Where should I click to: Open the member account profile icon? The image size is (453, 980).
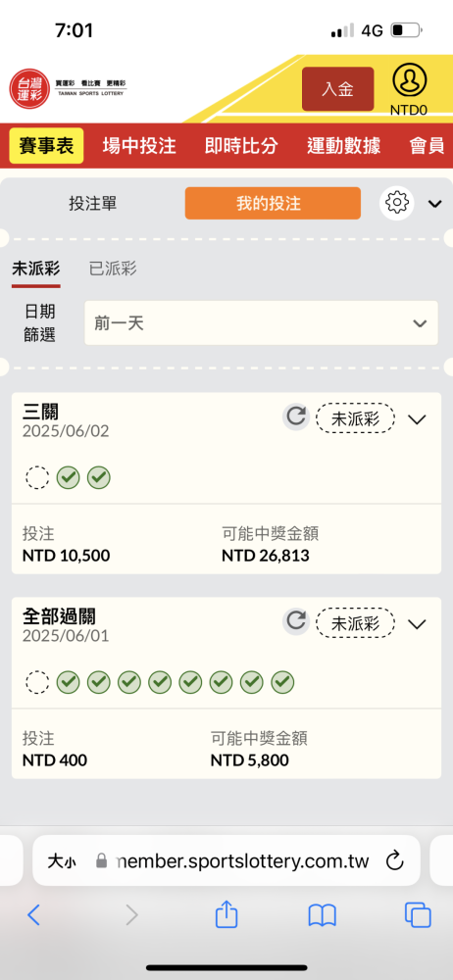(x=409, y=80)
